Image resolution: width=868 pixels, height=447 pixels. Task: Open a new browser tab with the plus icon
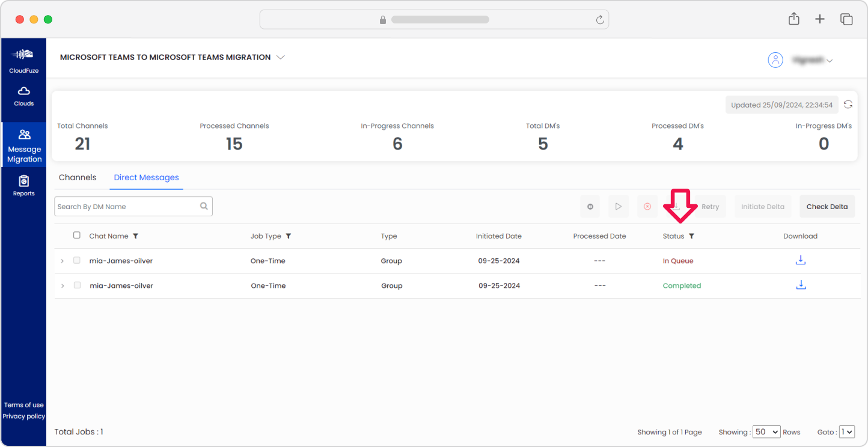pos(819,19)
